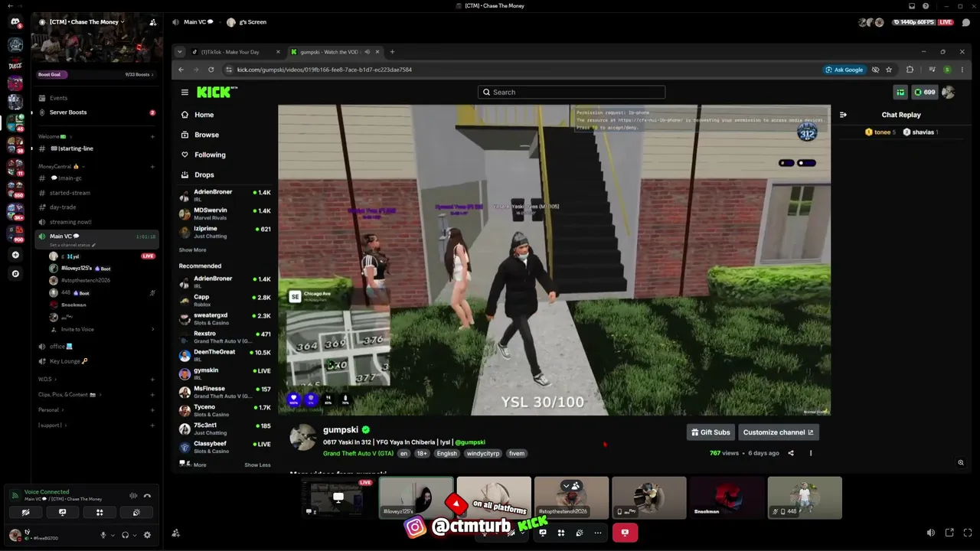Click Invite to Voice
The height and width of the screenshot is (551, 980).
pyautogui.click(x=77, y=329)
